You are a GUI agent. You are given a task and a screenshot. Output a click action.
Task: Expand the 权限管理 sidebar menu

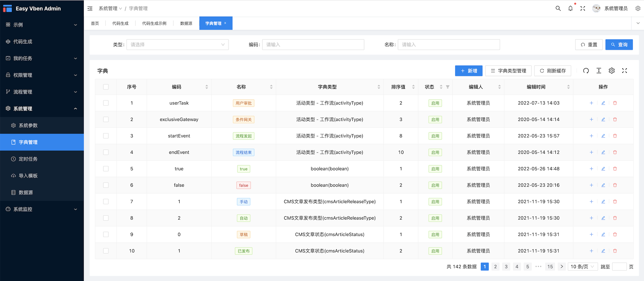pos(42,75)
